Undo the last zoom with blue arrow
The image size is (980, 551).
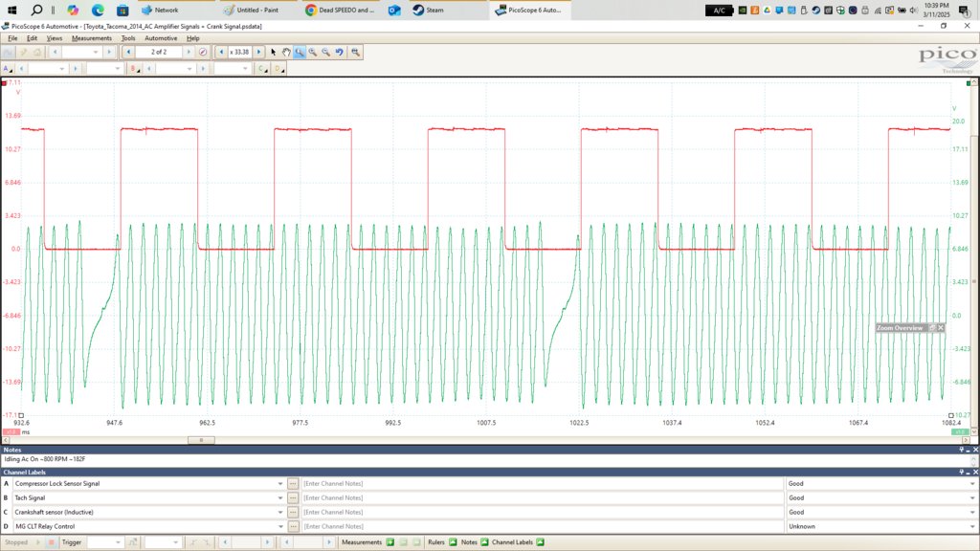click(x=340, y=52)
